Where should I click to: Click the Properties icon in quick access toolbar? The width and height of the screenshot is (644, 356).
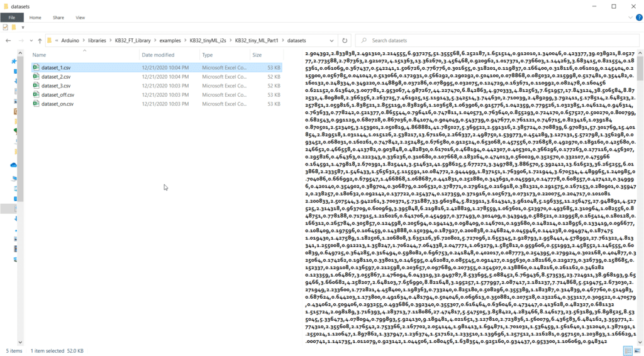[x=5, y=28]
